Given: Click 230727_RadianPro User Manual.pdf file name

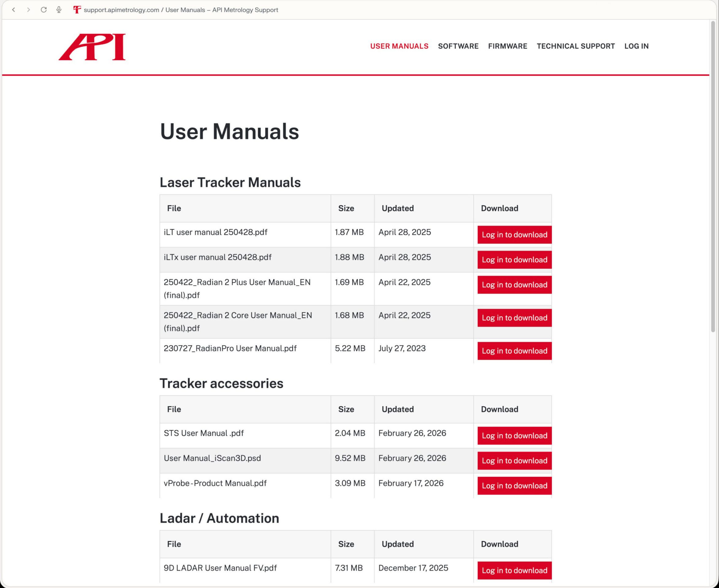Looking at the screenshot, I should click(x=230, y=349).
